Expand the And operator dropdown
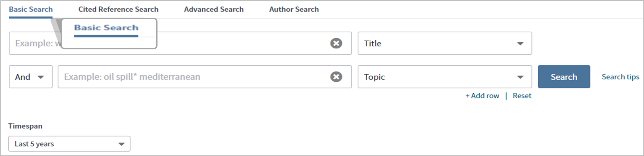This screenshot has width=644, height=156. (31, 77)
